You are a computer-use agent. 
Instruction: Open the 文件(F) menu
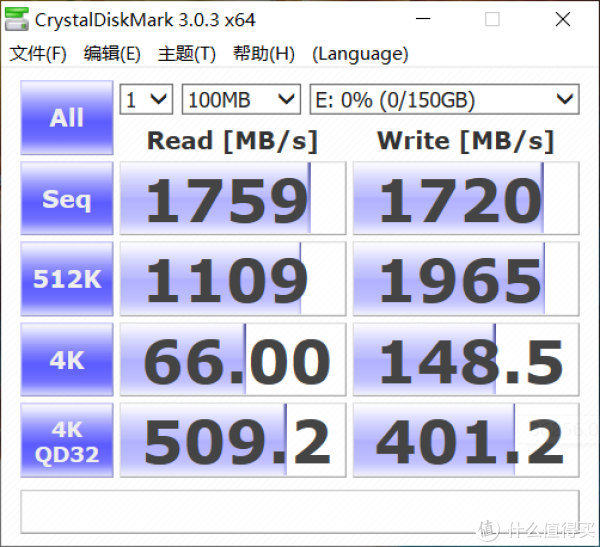pos(38,54)
